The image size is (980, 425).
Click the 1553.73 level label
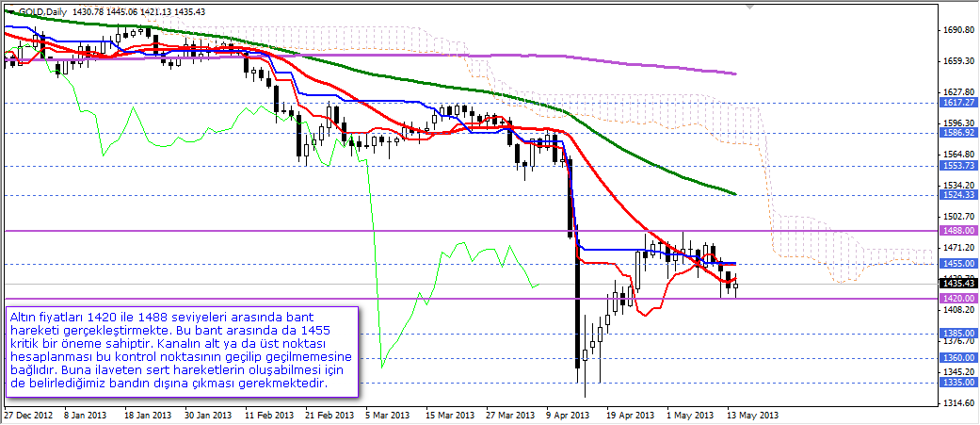tap(956, 166)
